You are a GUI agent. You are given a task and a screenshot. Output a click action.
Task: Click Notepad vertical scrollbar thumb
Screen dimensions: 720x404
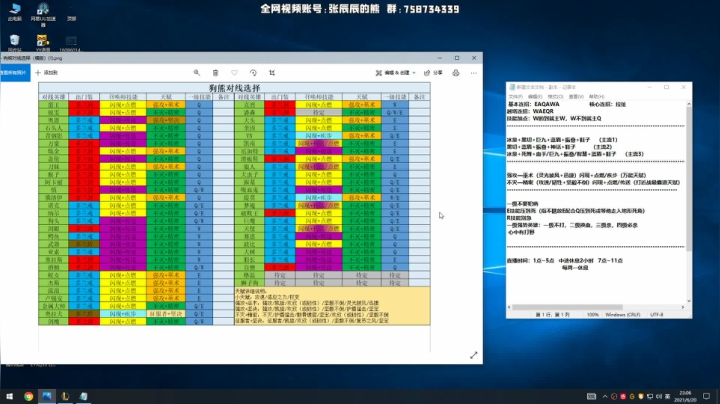(689, 179)
